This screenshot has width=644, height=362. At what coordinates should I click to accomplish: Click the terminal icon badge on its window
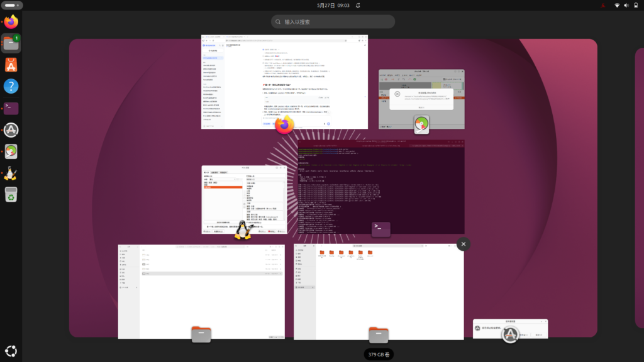pyautogui.click(x=381, y=229)
